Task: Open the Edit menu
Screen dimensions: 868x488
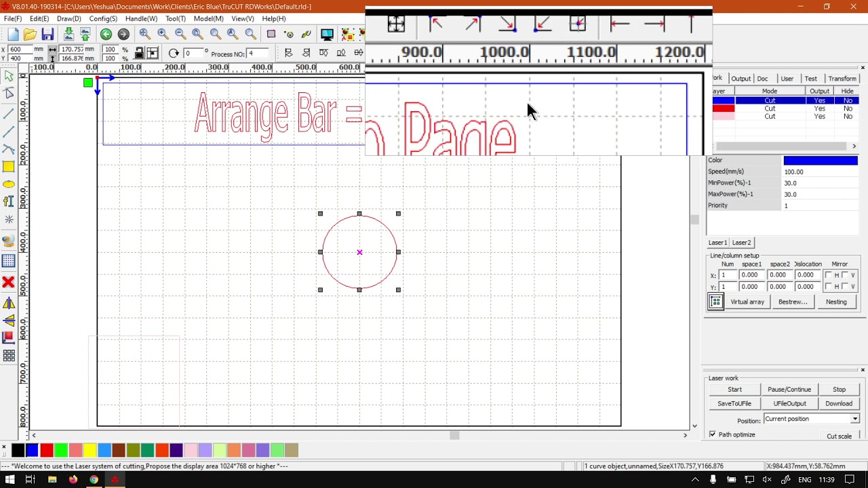Action: 39,19
